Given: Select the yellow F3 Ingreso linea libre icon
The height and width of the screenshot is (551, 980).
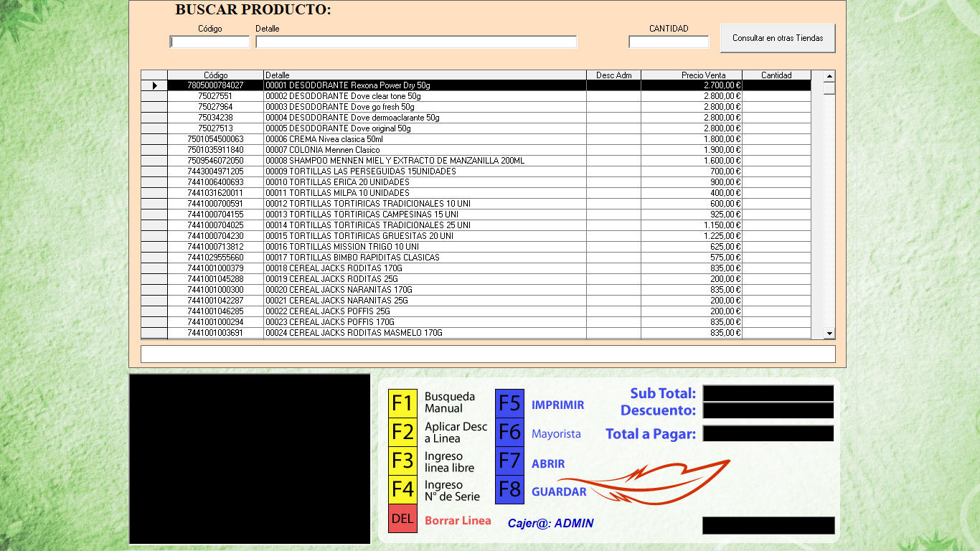Looking at the screenshot, I should pyautogui.click(x=402, y=461).
